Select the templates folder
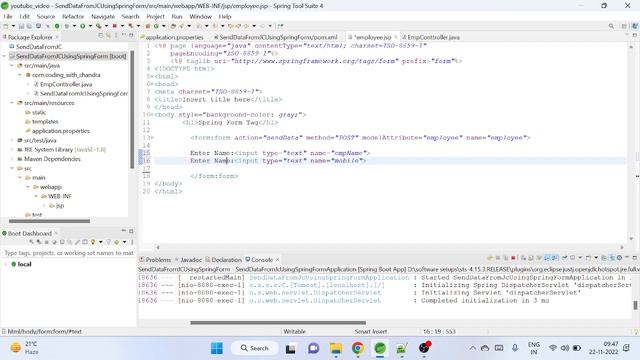The height and width of the screenshot is (360, 640). pyautogui.click(x=45, y=122)
